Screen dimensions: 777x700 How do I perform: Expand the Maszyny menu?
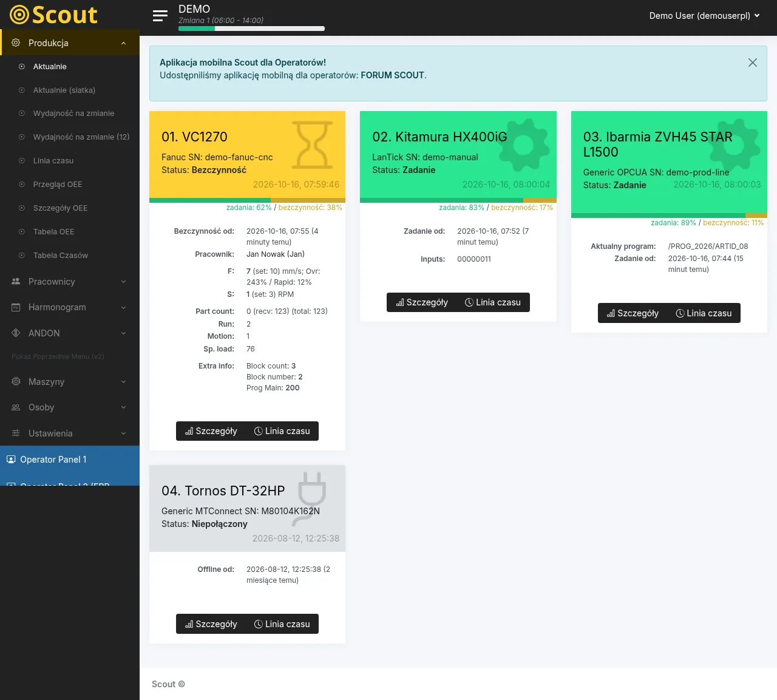[124, 382]
